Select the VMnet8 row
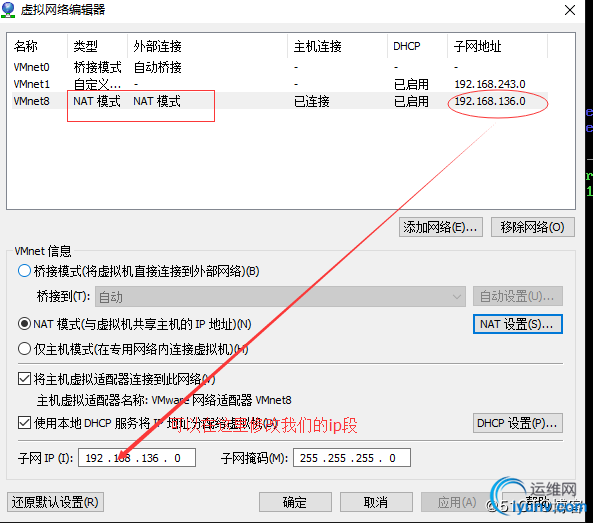The width and height of the screenshot is (593, 523). pyautogui.click(x=280, y=101)
